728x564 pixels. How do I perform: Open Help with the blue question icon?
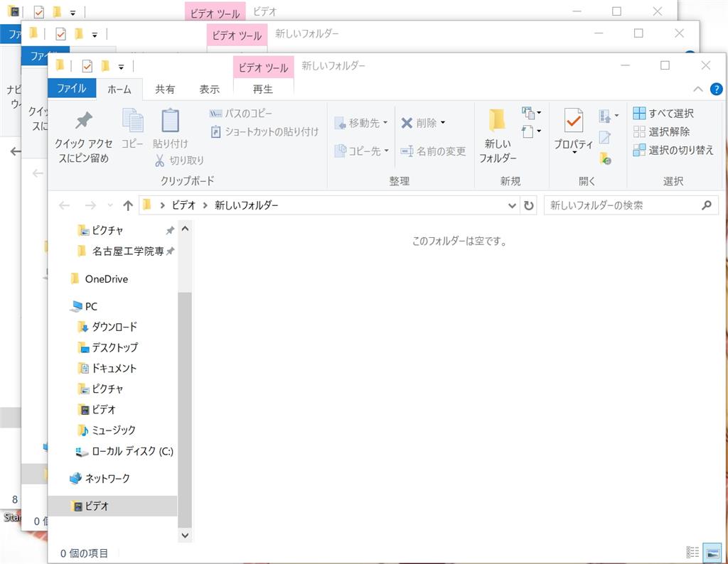point(717,89)
